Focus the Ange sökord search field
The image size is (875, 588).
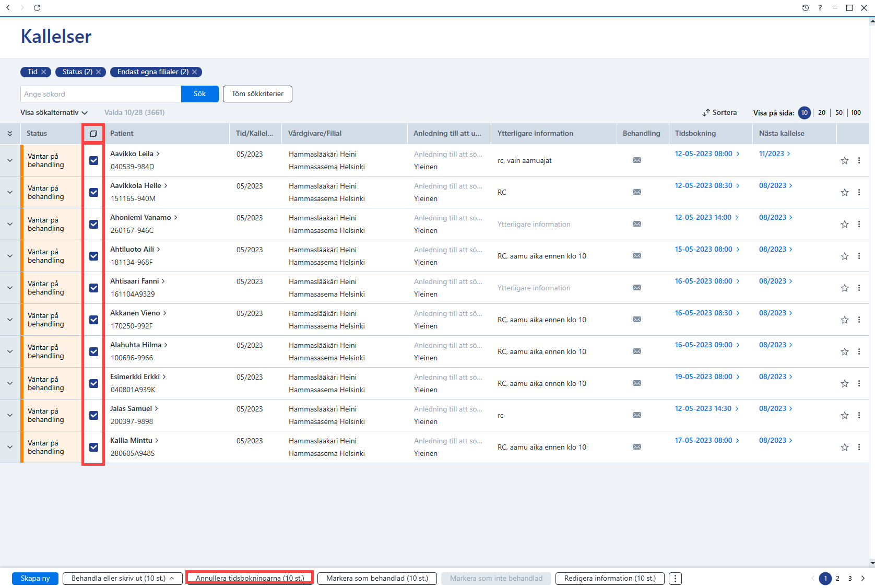click(x=101, y=94)
